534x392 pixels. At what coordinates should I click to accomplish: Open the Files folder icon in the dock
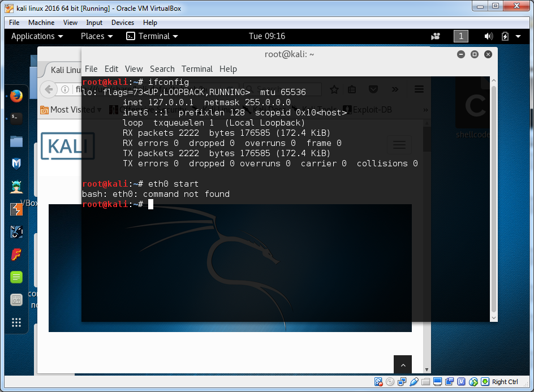(16, 141)
